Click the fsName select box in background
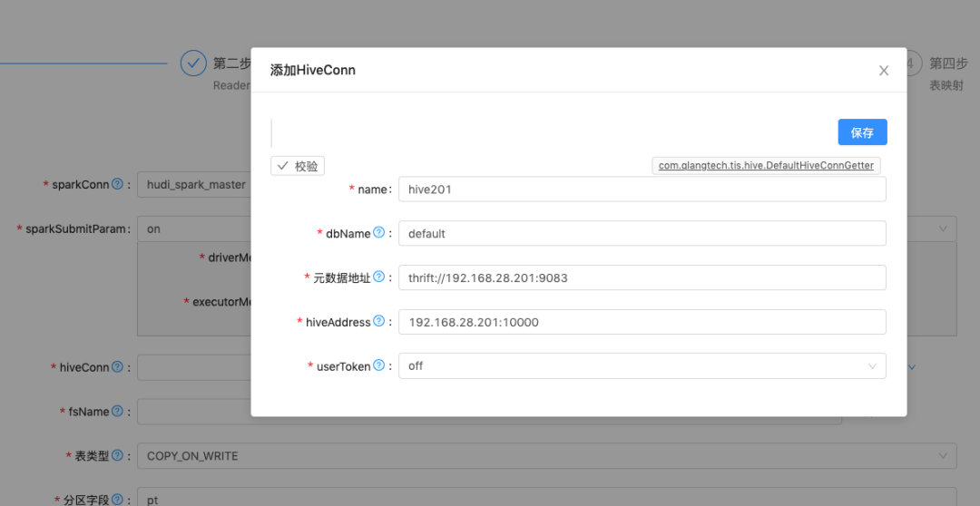 point(194,412)
